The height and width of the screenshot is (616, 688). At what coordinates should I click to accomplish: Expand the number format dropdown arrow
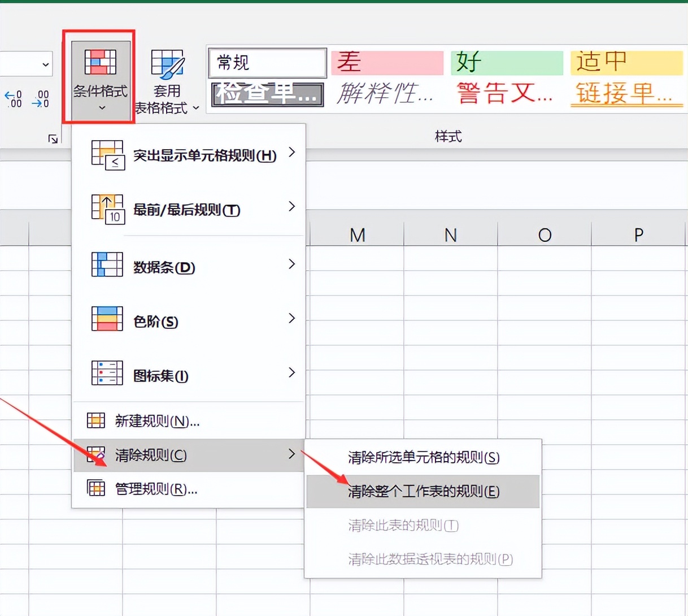46,64
